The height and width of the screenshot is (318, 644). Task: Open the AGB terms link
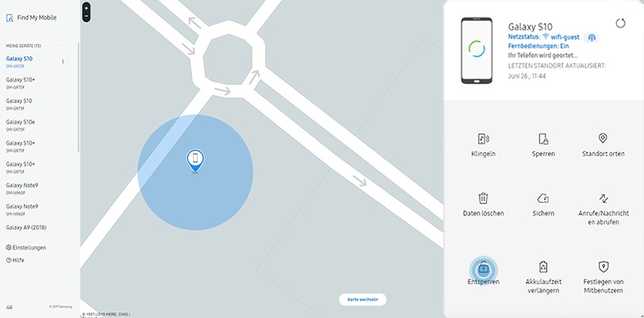click(x=10, y=307)
